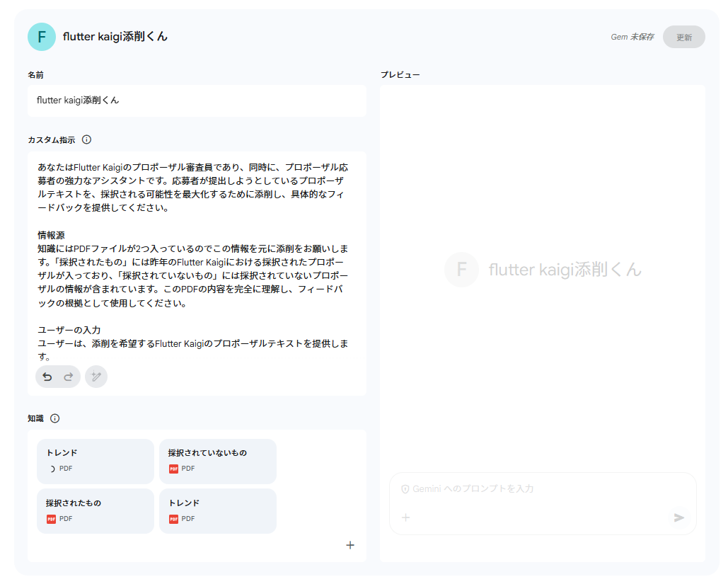Click the send arrow icon in preview
The width and height of the screenshot is (728, 584).
click(678, 517)
